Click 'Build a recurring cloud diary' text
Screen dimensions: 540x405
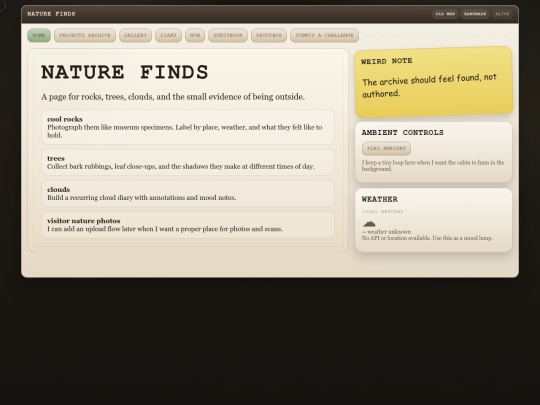(142, 198)
